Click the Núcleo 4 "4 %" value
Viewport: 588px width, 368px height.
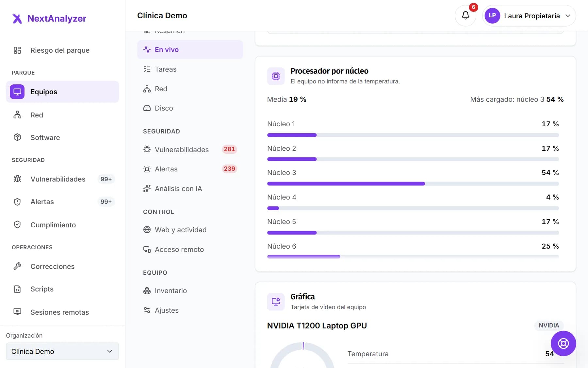(x=552, y=197)
